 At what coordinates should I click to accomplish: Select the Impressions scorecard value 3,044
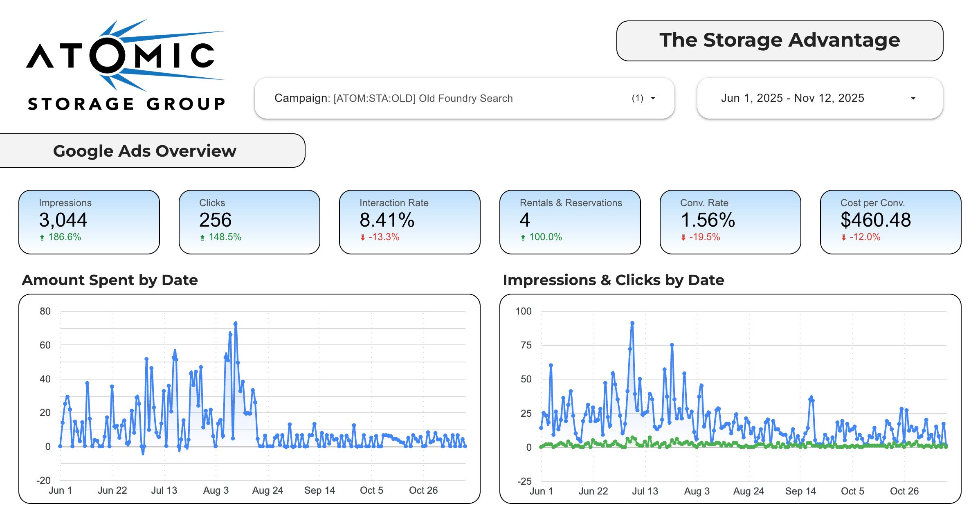(x=63, y=220)
